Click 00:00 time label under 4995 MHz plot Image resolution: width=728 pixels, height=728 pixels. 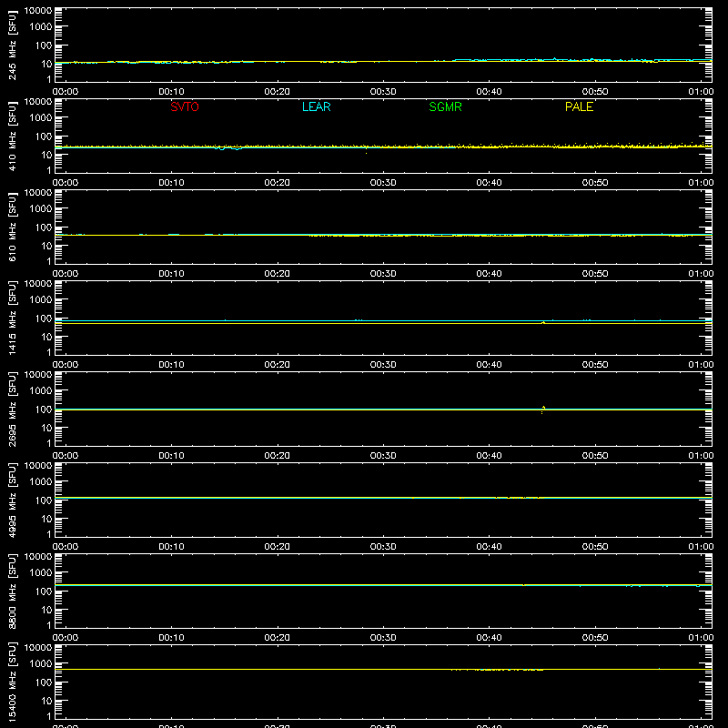pyautogui.click(x=66, y=547)
